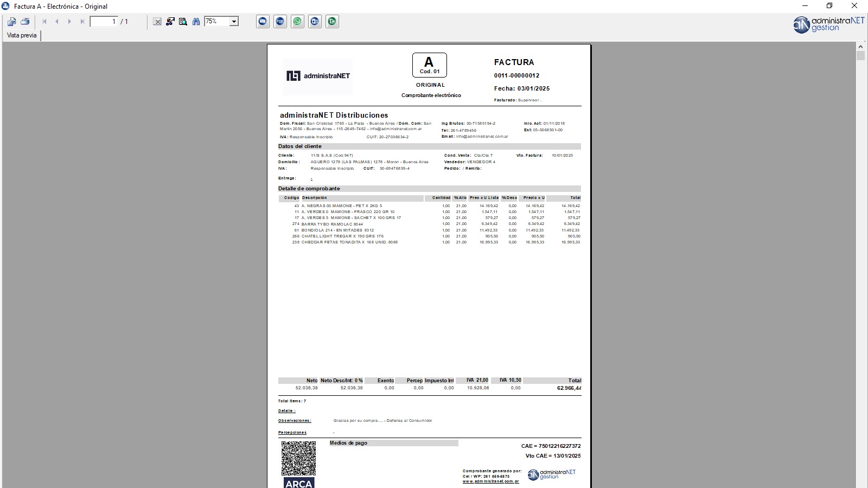Screen dimensions: 868x488
Task: Click the administraNET logo on the invoice
Action: click(x=318, y=76)
